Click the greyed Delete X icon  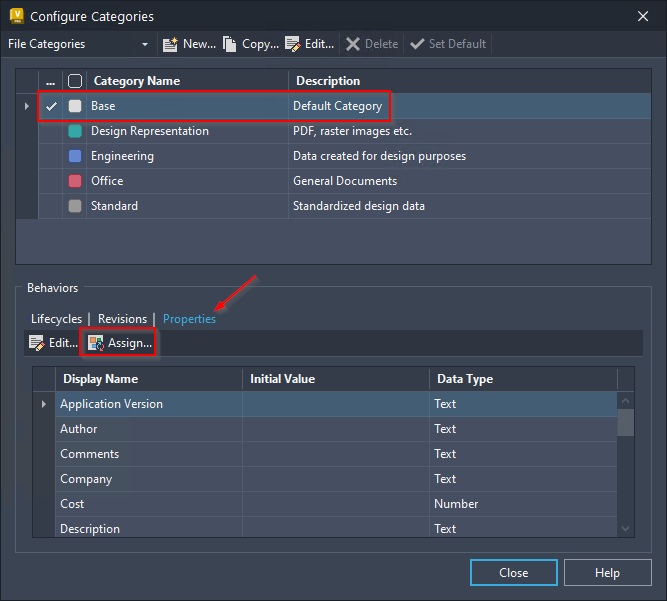coord(353,44)
